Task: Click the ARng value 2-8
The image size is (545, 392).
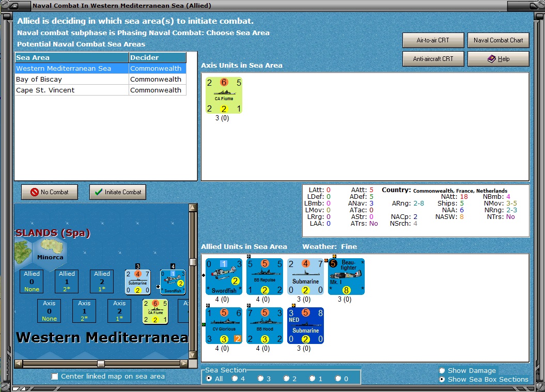Action: 418,203
